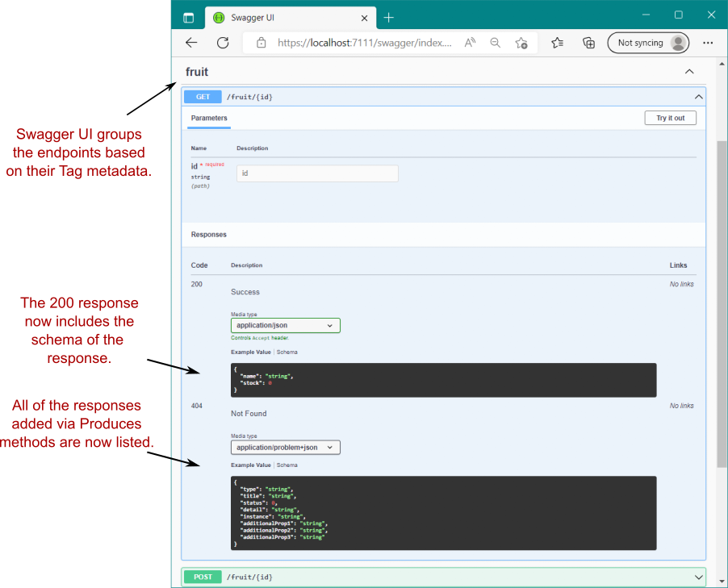Open the application/problem+json media type dropdown
Screen dimensions: 728x588
click(286, 448)
